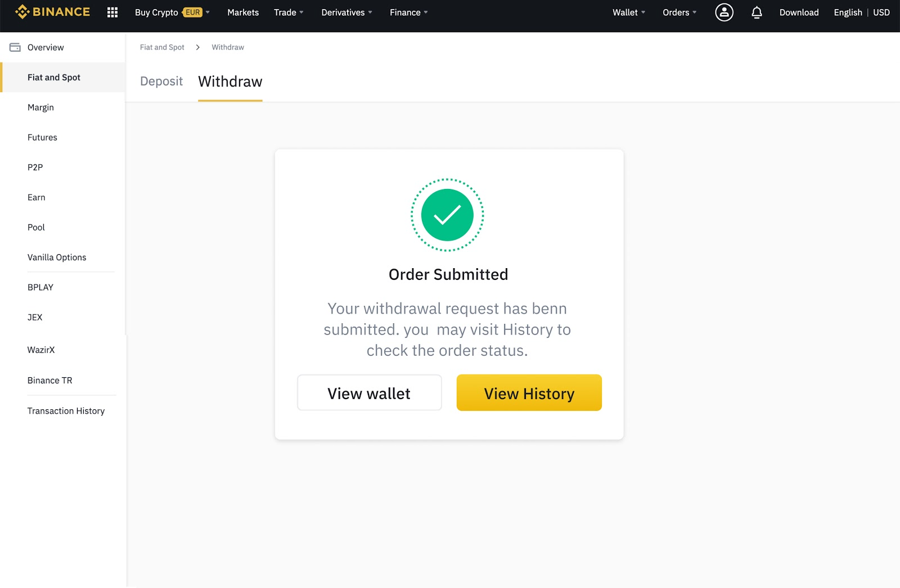
Task: Expand the Orders dropdown
Action: 679,12
